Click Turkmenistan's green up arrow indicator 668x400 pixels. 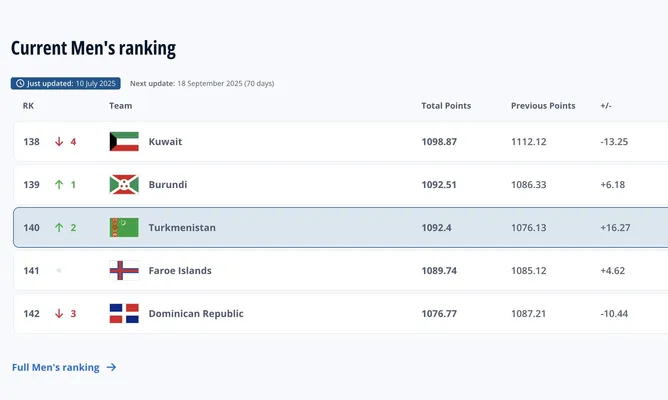(x=59, y=227)
